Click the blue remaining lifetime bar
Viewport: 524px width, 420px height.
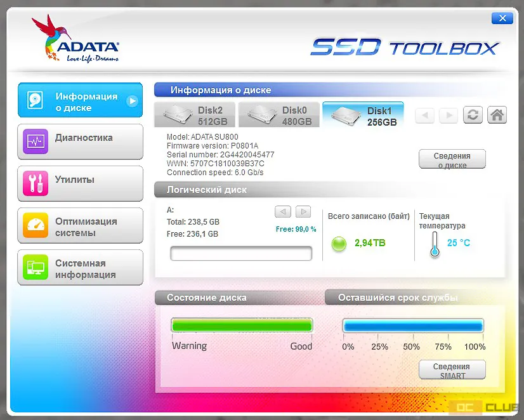(x=414, y=325)
